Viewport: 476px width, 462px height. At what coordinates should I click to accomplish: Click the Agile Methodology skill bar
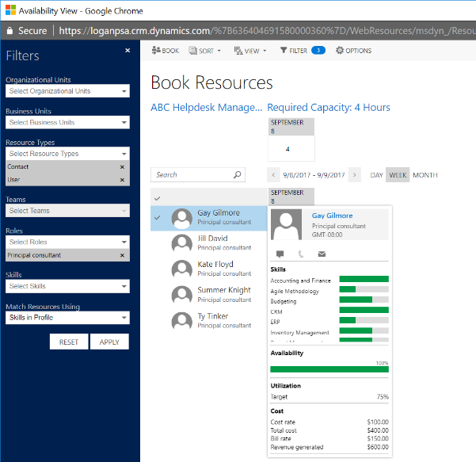[364, 289]
